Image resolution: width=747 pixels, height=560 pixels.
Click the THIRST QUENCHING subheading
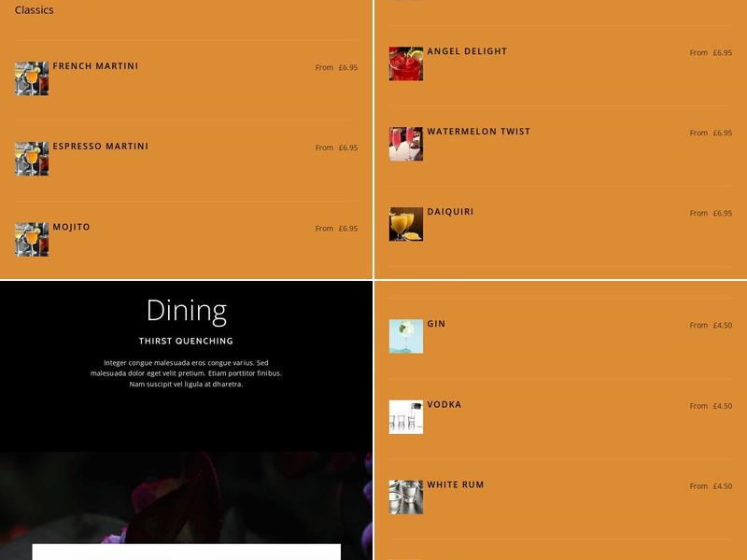(x=186, y=341)
